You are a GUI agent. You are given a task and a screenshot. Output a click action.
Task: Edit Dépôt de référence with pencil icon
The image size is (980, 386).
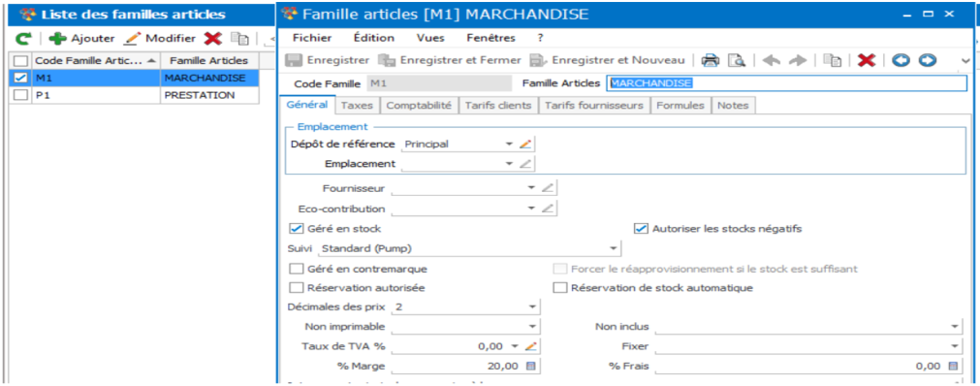[525, 144]
